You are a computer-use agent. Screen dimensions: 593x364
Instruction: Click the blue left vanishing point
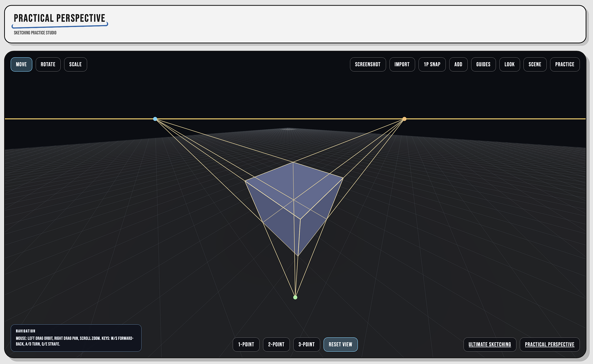tap(155, 119)
